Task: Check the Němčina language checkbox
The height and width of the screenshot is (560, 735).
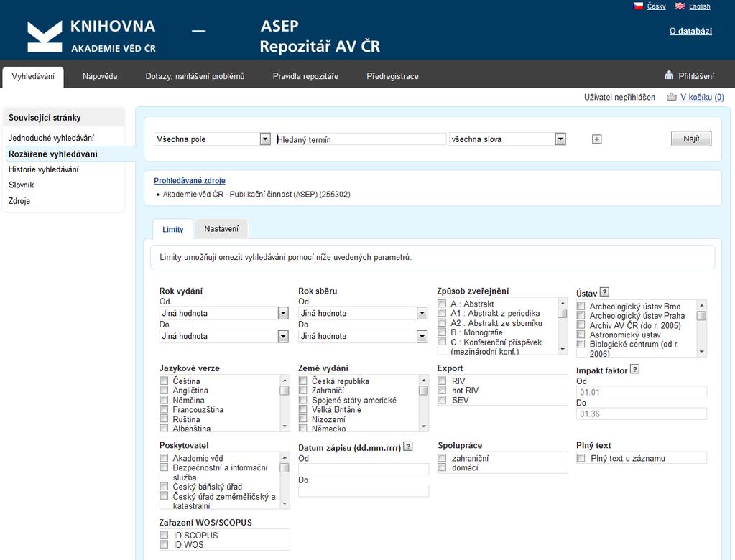Action: point(164,400)
